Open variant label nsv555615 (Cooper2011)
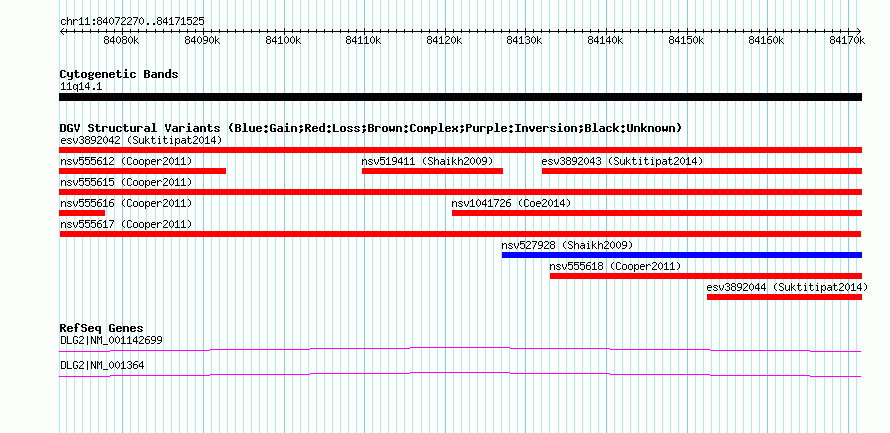Screen dimensions: 890x433 [126, 183]
